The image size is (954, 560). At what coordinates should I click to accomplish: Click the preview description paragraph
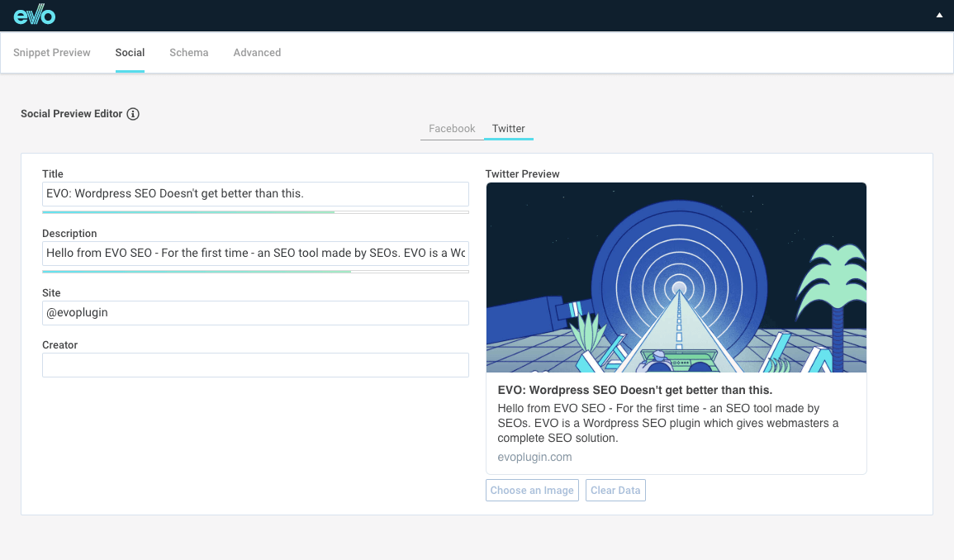click(x=668, y=423)
